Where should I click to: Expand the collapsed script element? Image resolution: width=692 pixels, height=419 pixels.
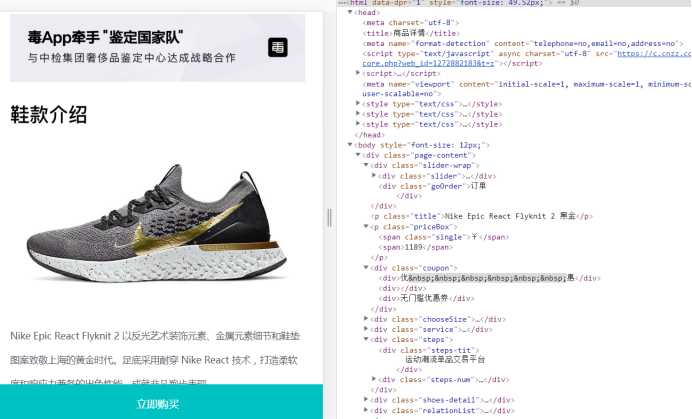coord(358,73)
